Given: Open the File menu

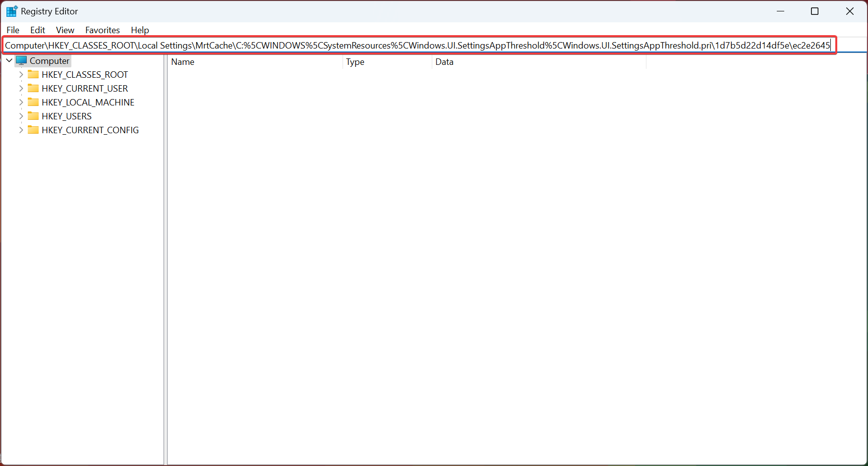Looking at the screenshot, I should pos(13,30).
